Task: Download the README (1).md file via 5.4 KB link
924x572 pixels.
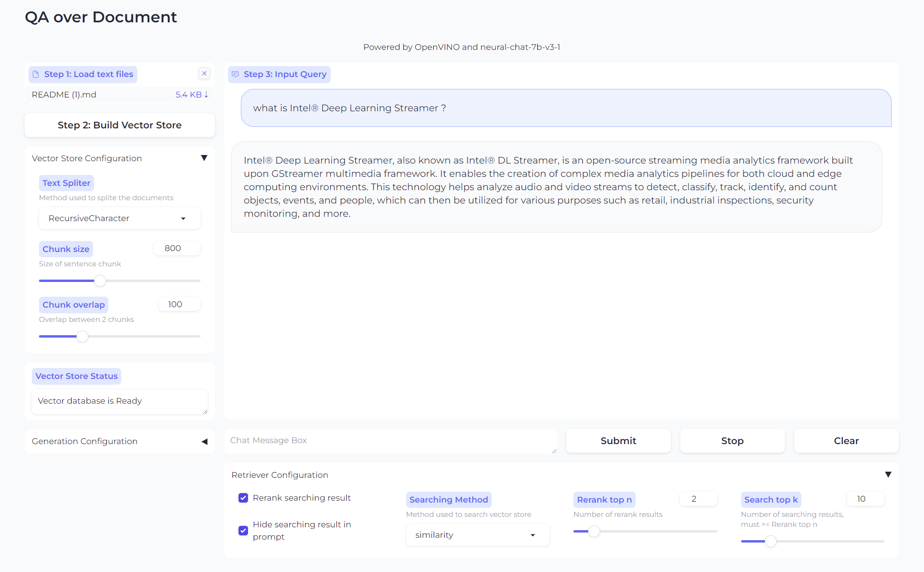Action: (x=191, y=95)
